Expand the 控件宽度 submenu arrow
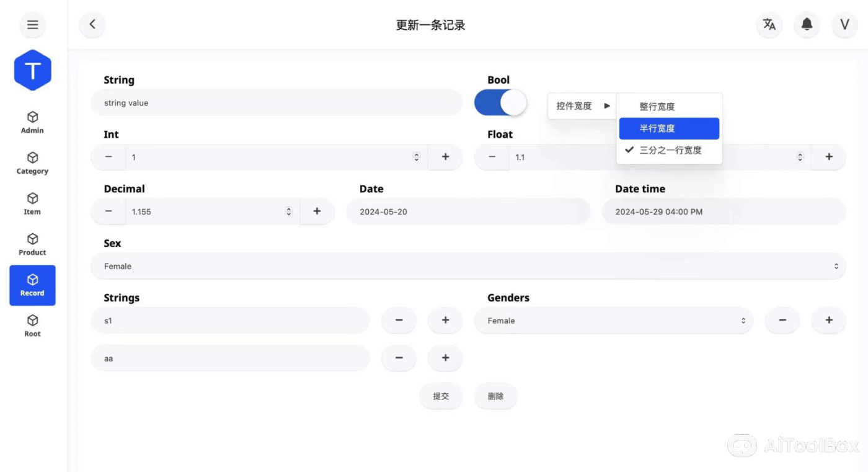The width and height of the screenshot is (868, 472). click(607, 105)
